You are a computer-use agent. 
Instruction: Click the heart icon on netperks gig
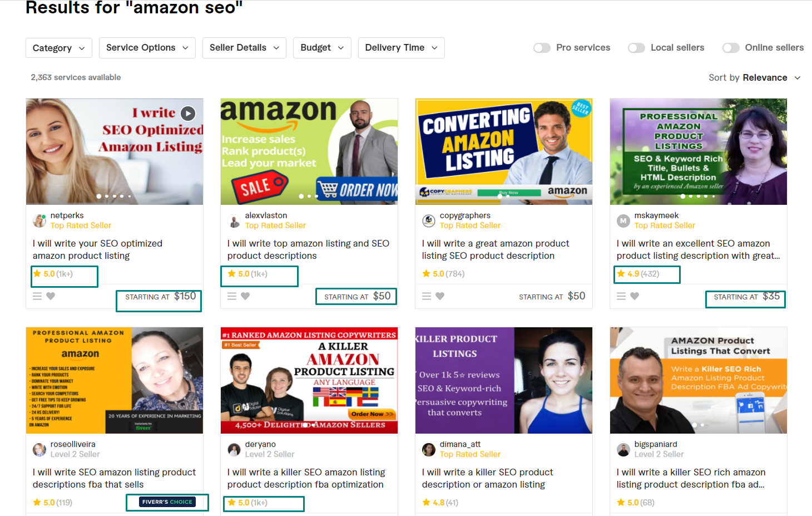pyautogui.click(x=51, y=296)
